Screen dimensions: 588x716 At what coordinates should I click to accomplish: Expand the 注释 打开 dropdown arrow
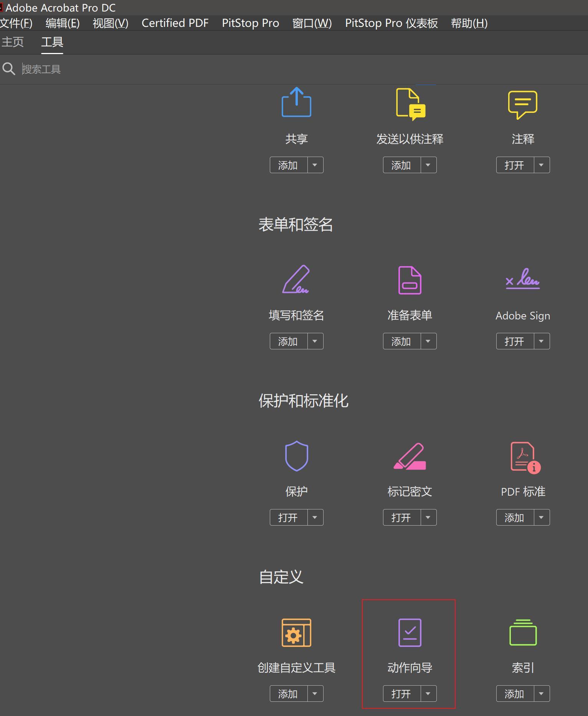(x=542, y=165)
